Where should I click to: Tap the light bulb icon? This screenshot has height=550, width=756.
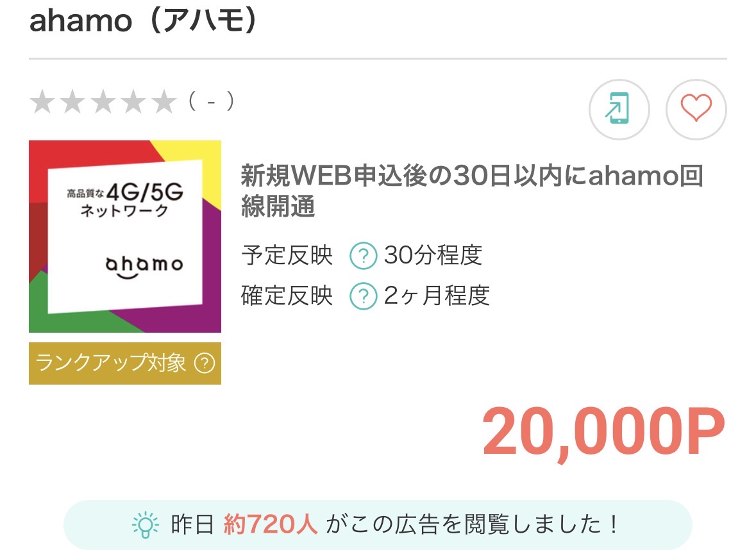pyautogui.click(x=144, y=525)
